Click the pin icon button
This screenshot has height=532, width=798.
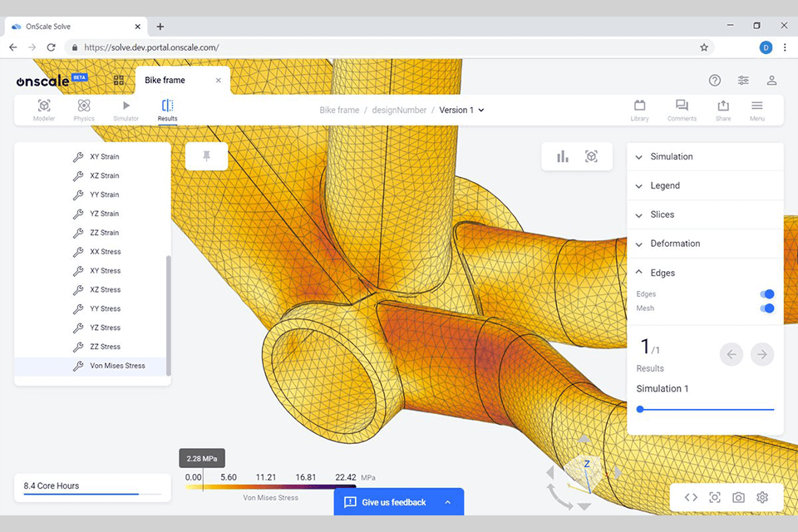[206, 156]
